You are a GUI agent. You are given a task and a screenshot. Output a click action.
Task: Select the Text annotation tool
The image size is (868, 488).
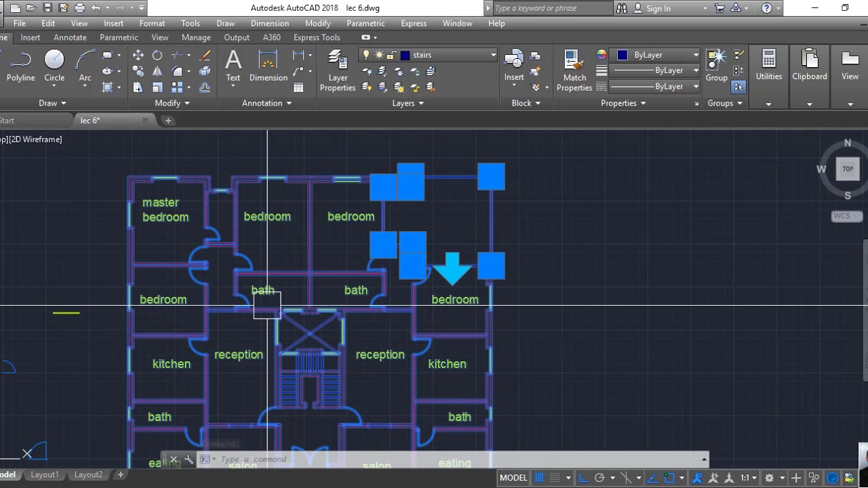[233, 66]
